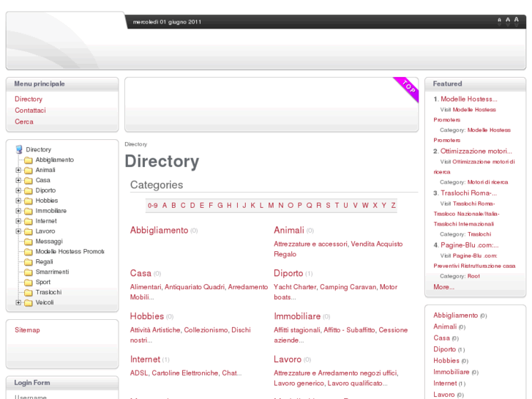Expand the Immobiliare tree node
The width and height of the screenshot is (532, 399).
tap(18, 211)
